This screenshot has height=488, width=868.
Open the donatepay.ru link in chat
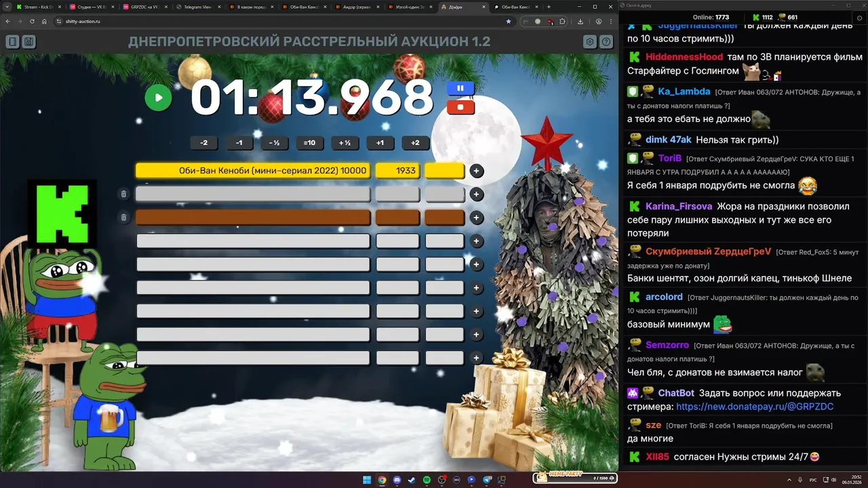pos(755,407)
